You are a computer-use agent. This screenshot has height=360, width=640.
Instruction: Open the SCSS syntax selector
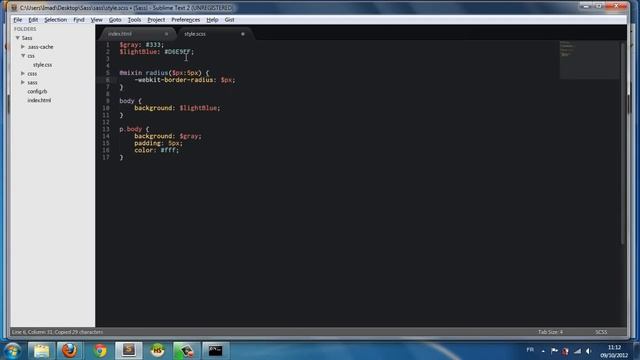[601, 332]
